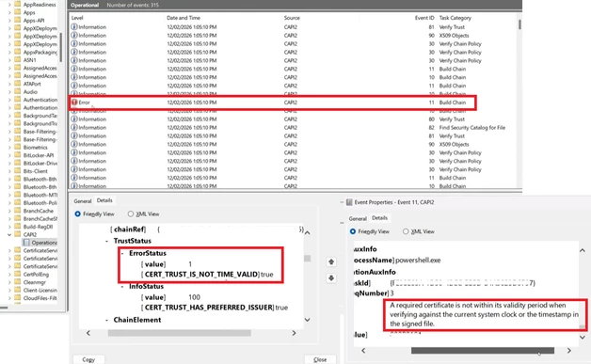This screenshot has width=591, height=364.
Task: Click the up arrow button to view previous event
Action: [331, 261]
